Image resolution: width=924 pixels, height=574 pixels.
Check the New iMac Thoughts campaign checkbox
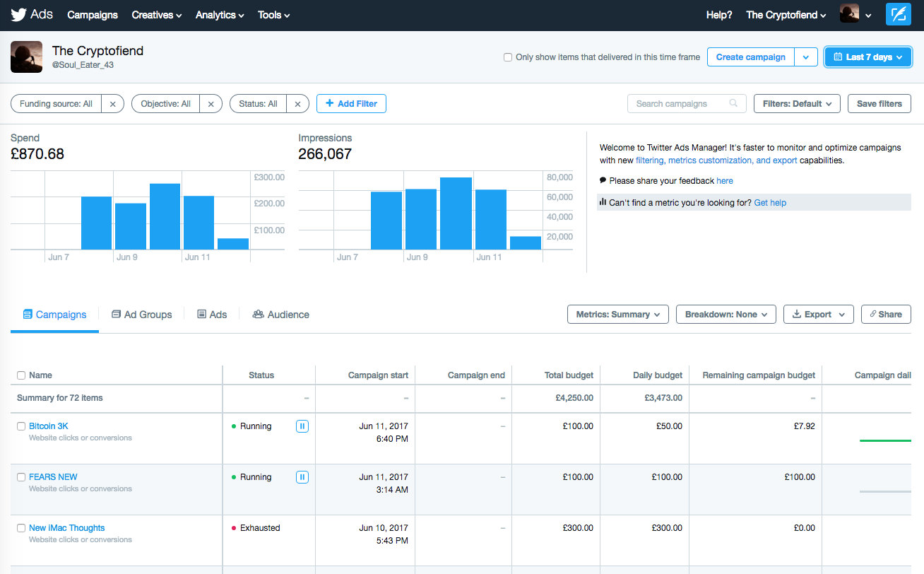click(21, 528)
